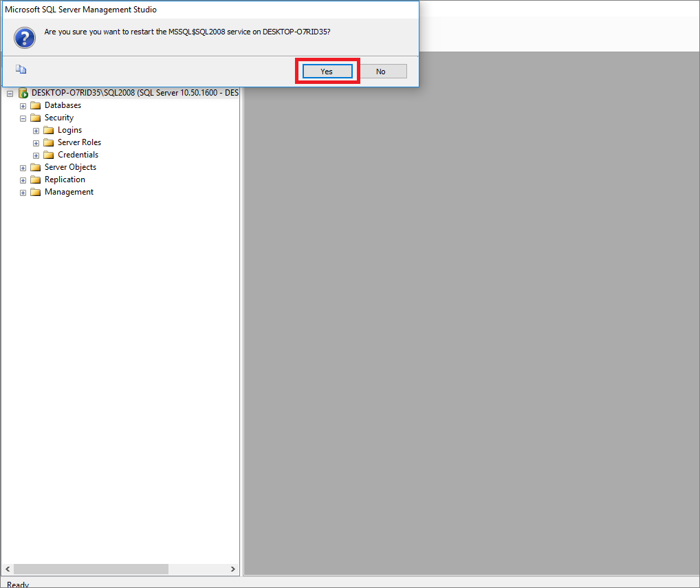Click the Server Roles folder icon
The width and height of the screenshot is (700, 588).
[x=49, y=143]
